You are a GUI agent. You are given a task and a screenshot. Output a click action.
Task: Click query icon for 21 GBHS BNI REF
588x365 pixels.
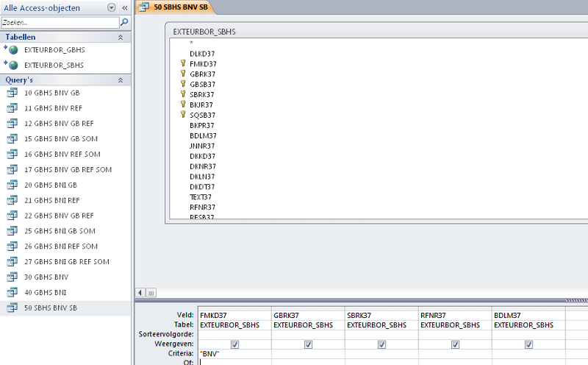12,200
